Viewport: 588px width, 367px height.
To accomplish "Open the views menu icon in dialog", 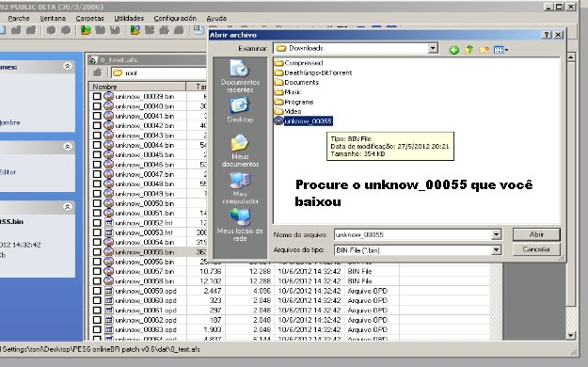I will tap(501, 50).
